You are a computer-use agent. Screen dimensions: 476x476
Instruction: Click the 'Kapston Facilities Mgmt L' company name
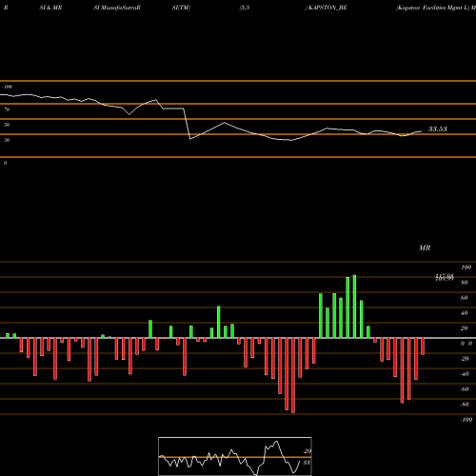click(x=433, y=8)
